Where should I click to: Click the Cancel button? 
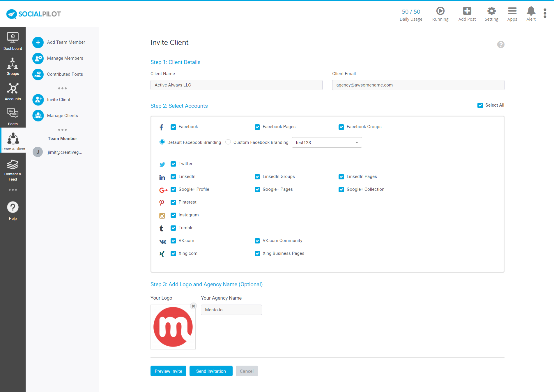[x=247, y=371]
